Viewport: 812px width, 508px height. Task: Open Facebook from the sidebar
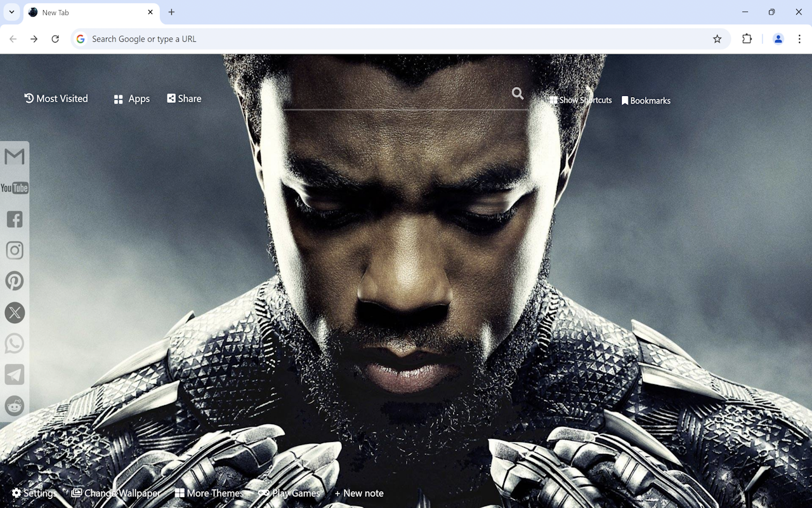pos(15,219)
